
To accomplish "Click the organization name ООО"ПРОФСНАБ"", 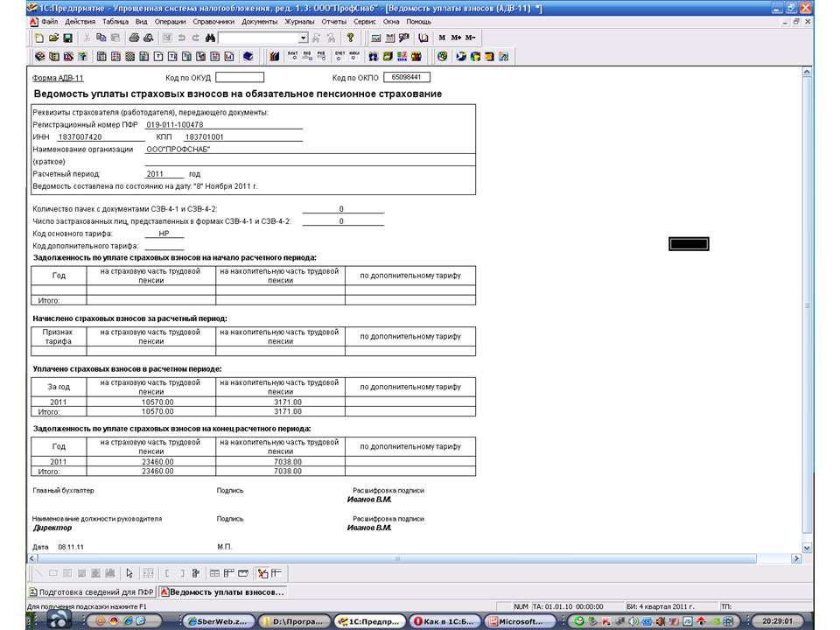I will click(x=178, y=150).
